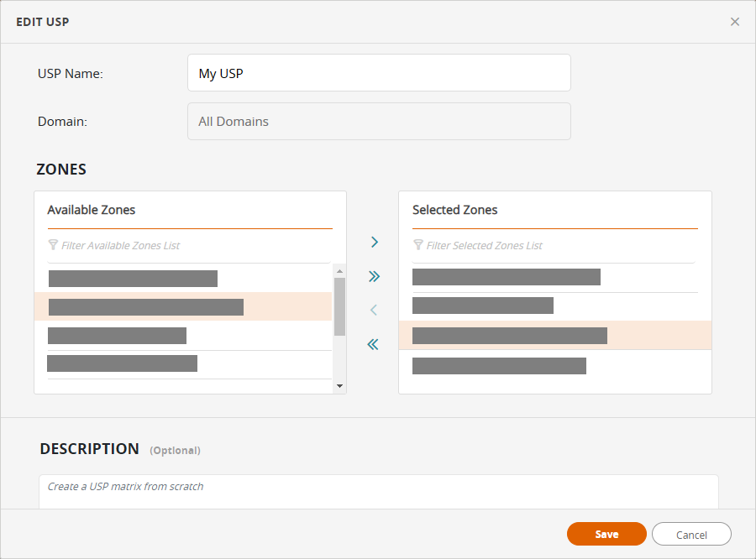Select the highlighted second Available Zones item

coord(146,307)
